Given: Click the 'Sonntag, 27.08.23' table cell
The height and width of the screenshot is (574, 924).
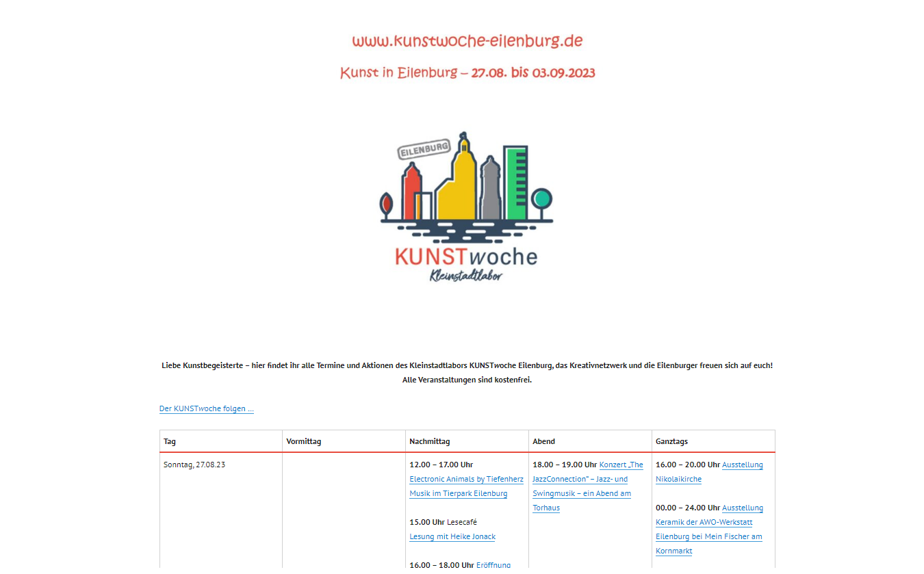Looking at the screenshot, I should click(221, 510).
